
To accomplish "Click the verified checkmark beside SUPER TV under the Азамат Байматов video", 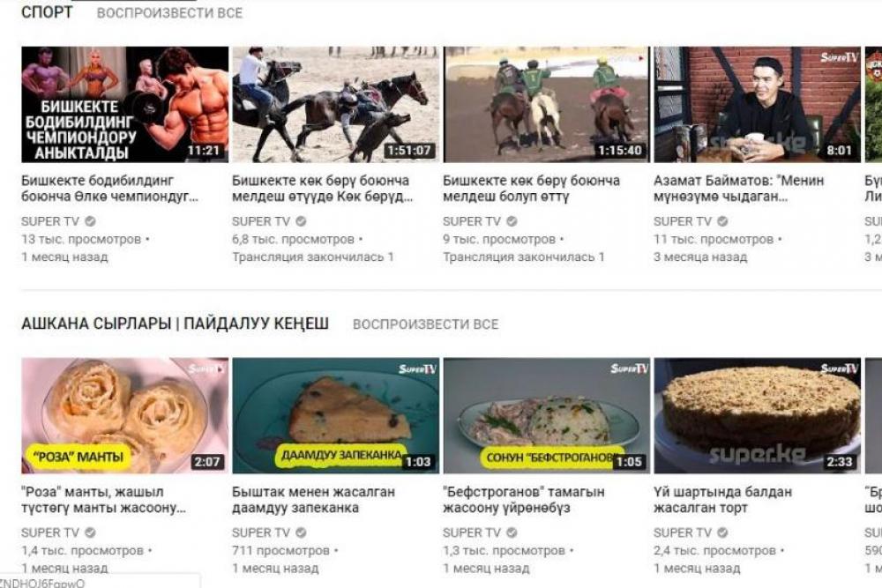I will coord(723,221).
